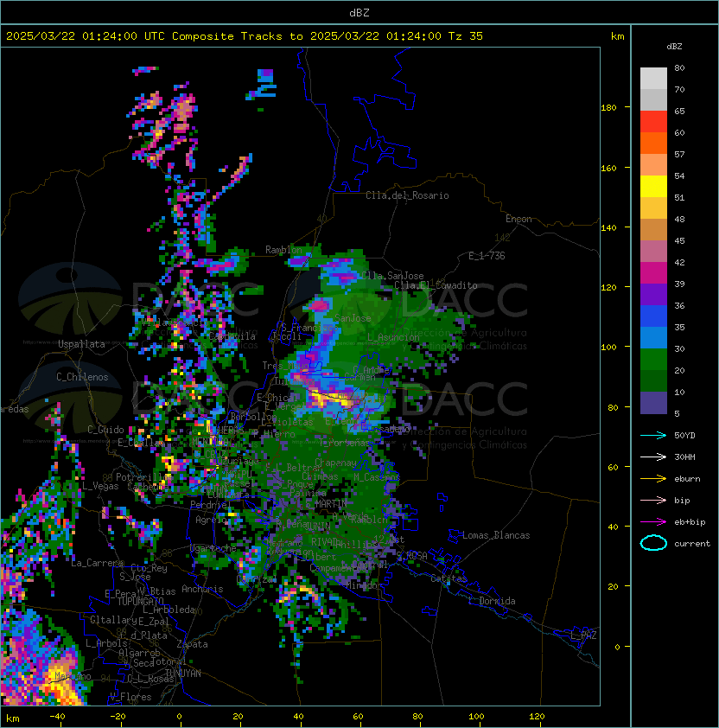The image size is (719, 728).
Task: Click the 'S_ROSA' map label
Action: point(412,556)
